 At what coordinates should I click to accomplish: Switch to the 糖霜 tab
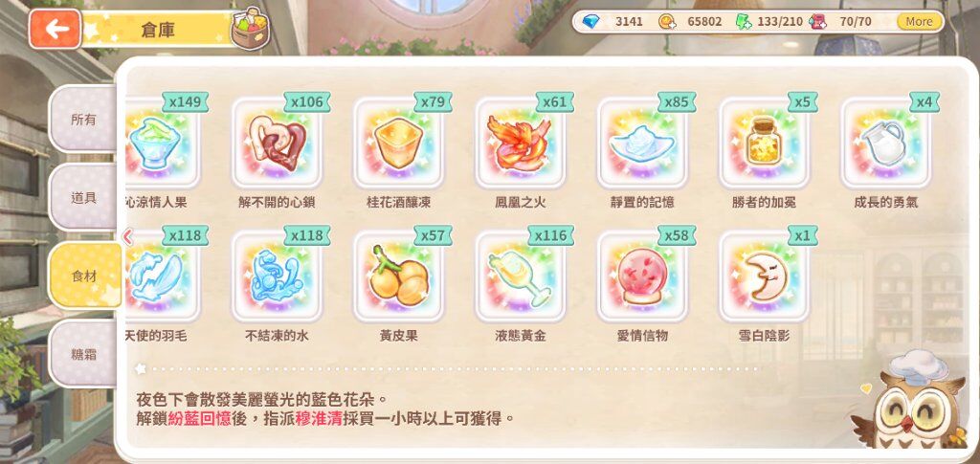(x=84, y=355)
